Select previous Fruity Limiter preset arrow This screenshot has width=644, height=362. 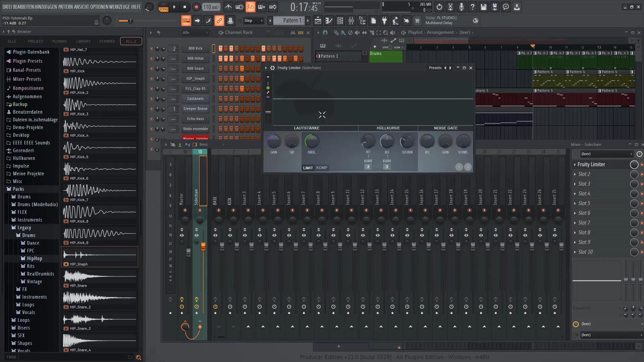point(445,68)
